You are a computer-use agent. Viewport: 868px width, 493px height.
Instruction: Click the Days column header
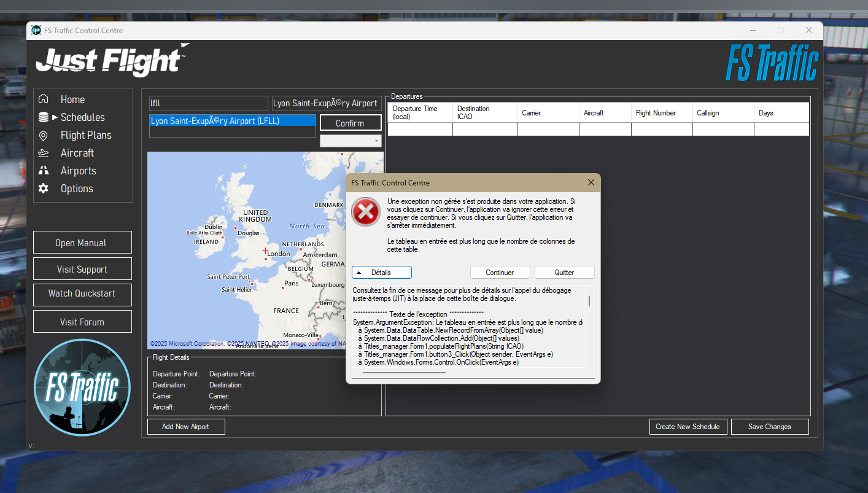pyautogui.click(x=781, y=112)
